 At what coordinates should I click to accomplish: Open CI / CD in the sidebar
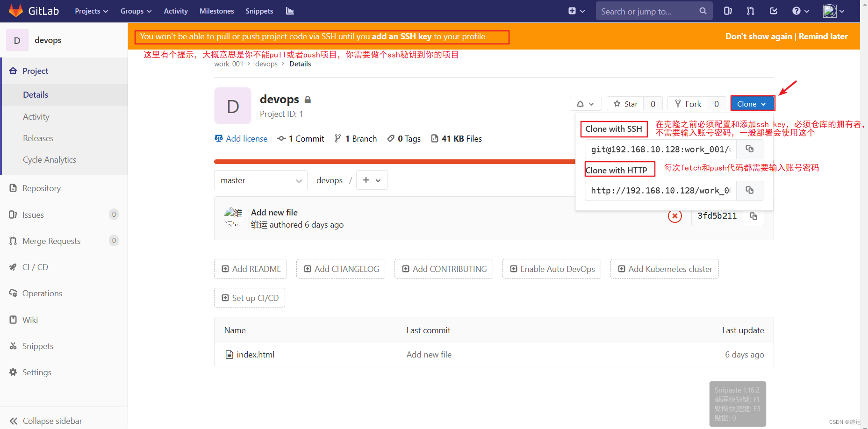(x=35, y=267)
